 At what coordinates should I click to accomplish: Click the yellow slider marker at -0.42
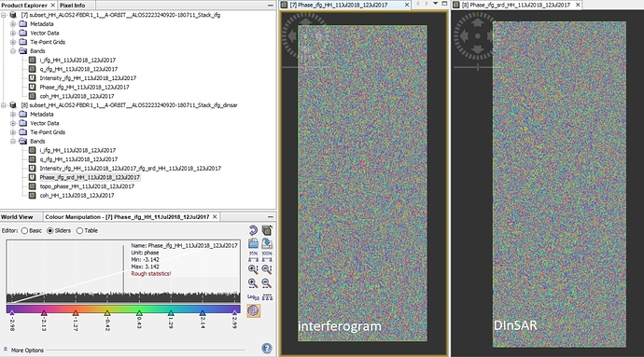(x=107, y=312)
